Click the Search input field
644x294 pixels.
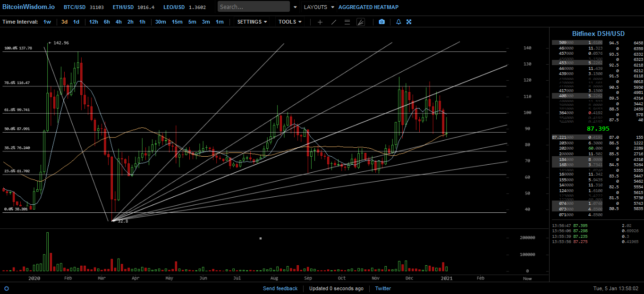(x=254, y=7)
